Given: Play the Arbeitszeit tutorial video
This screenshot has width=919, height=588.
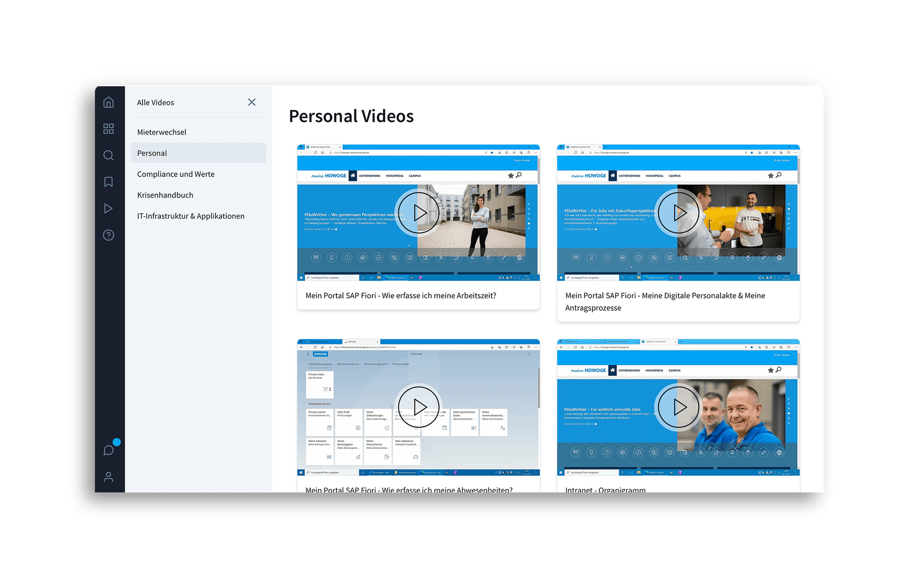Looking at the screenshot, I should pyautogui.click(x=418, y=213).
